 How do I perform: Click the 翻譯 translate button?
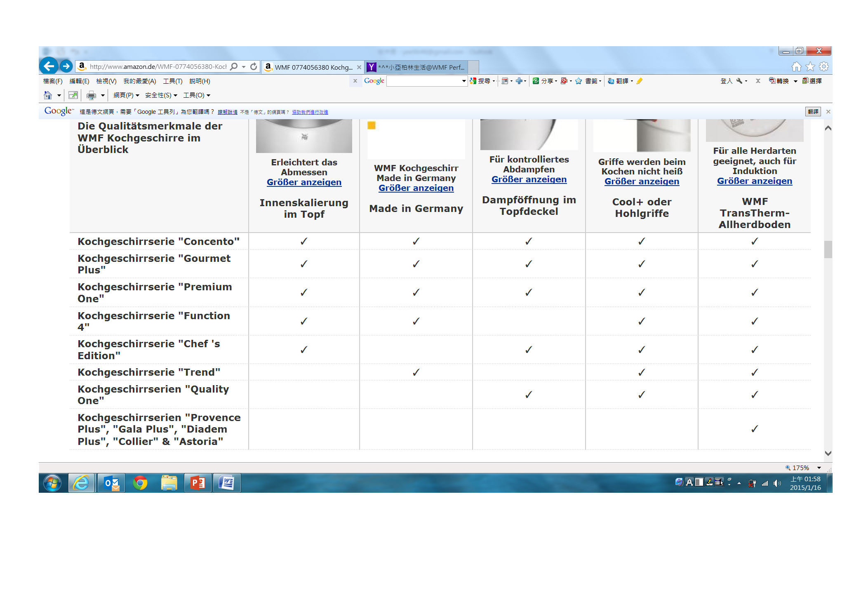pos(813,112)
